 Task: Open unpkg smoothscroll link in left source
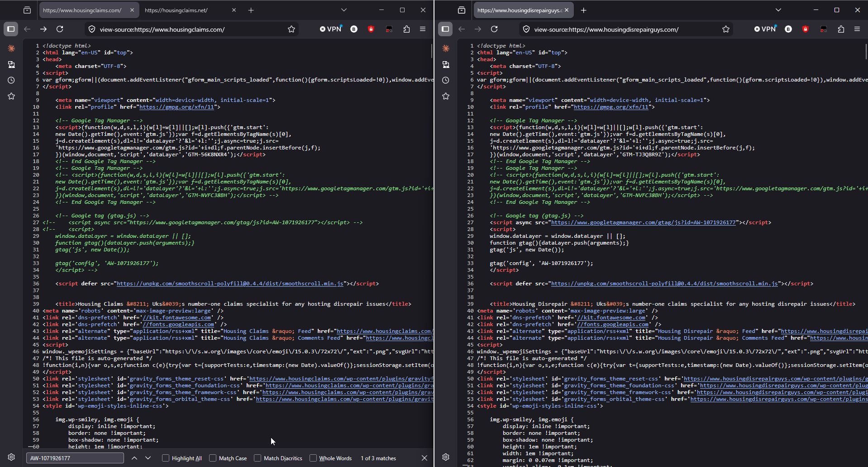pos(230,284)
